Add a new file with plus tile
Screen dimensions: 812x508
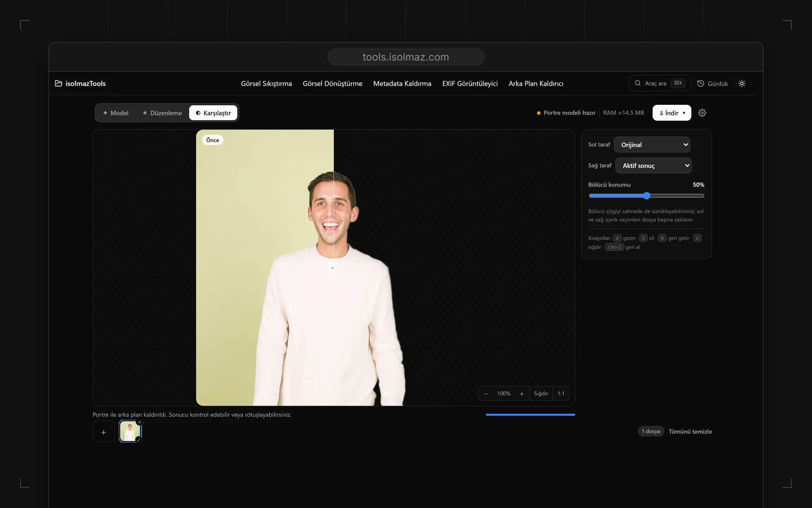pyautogui.click(x=104, y=432)
